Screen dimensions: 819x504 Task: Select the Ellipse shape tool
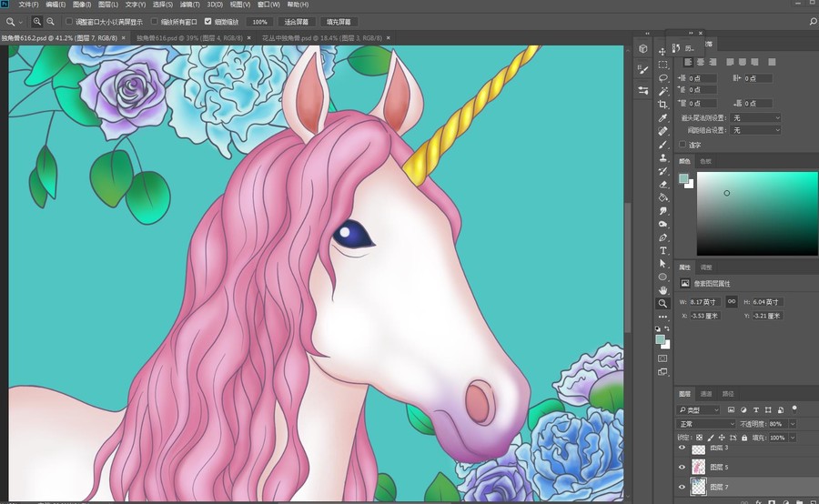coord(662,277)
